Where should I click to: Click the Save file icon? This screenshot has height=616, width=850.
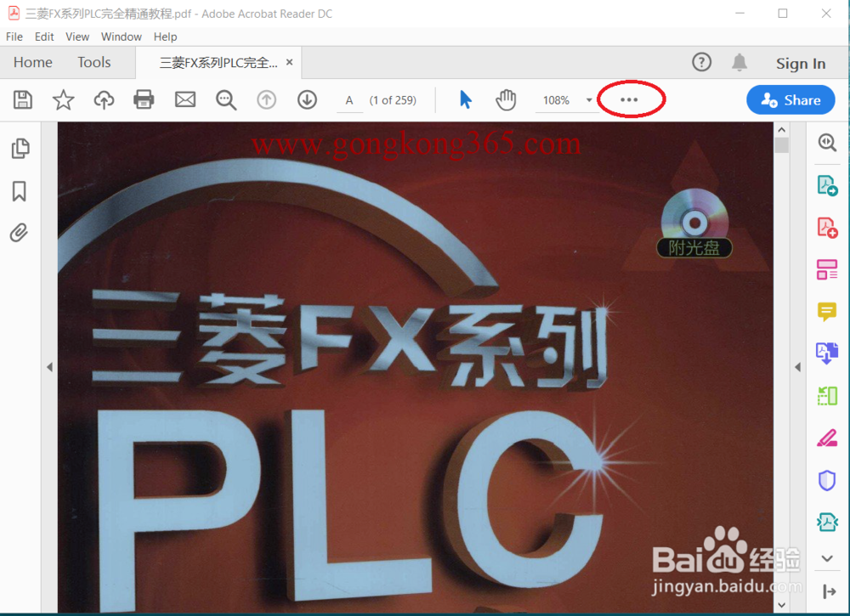point(23,99)
